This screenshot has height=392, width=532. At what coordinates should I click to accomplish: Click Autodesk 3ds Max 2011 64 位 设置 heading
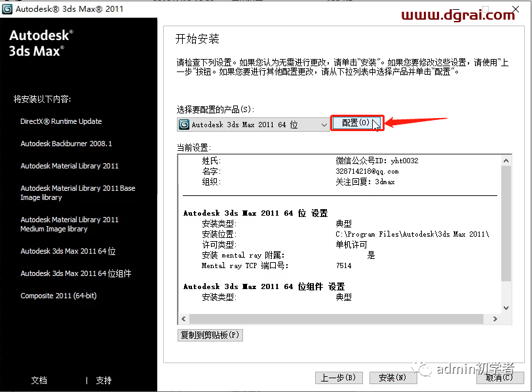click(x=256, y=213)
